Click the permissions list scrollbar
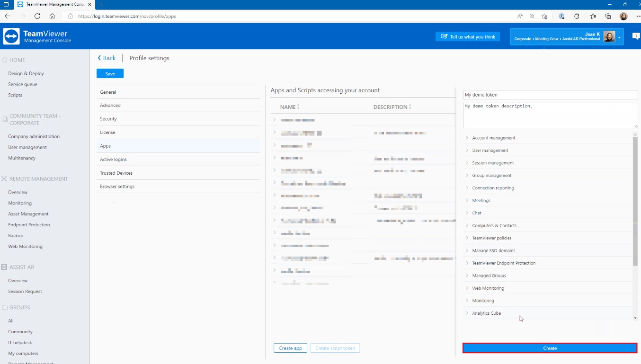 635,202
